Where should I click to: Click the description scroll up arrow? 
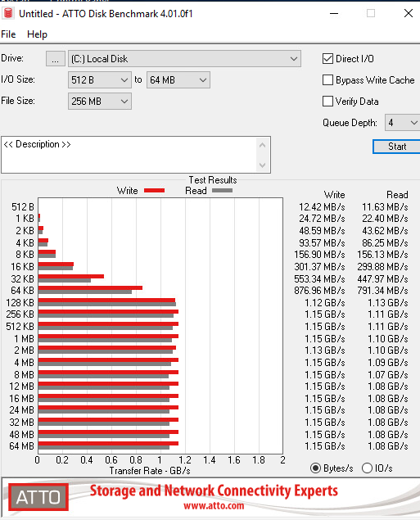(262, 145)
